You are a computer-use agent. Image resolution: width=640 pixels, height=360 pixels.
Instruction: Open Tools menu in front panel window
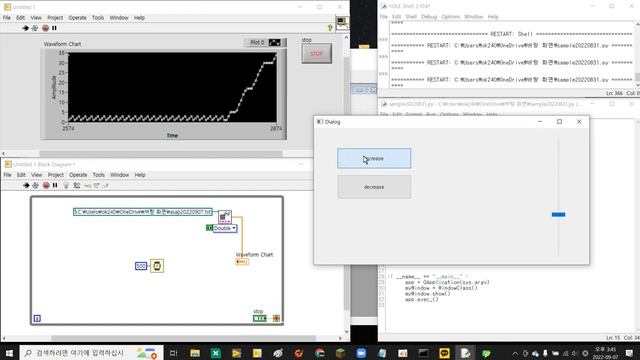pyautogui.click(x=98, y=18)
